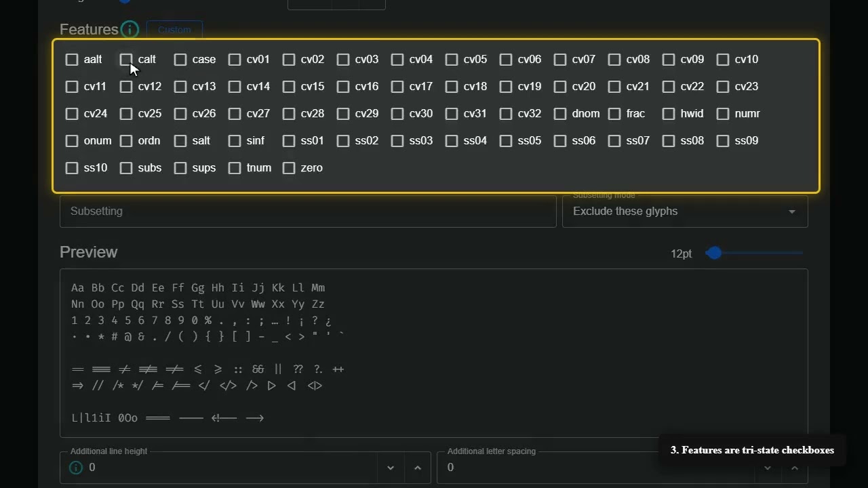Check the cv17 checkbox
This screenshot has height=488, width=868.
[x=397, y=87]
